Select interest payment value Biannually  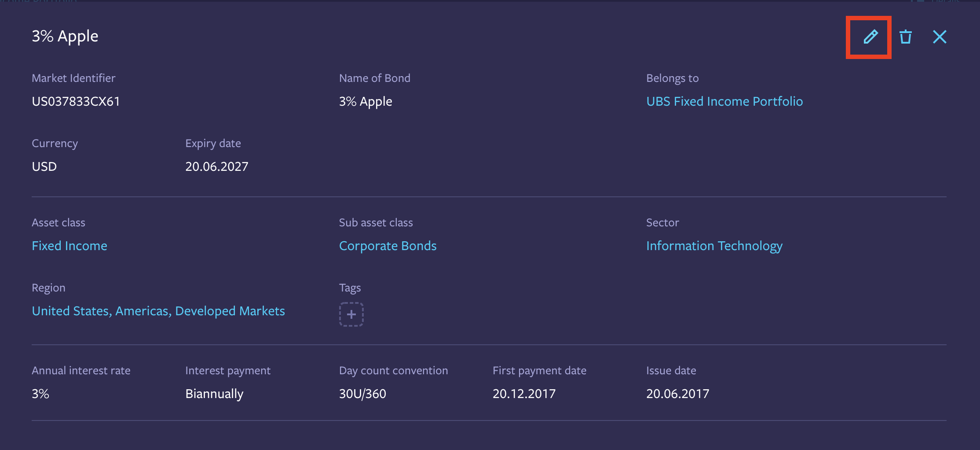[x=214, y=394]
